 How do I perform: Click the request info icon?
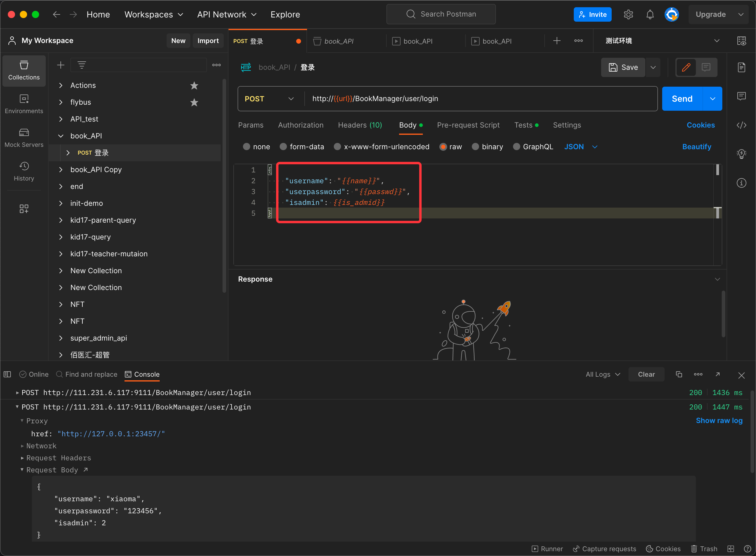[741, 183]
